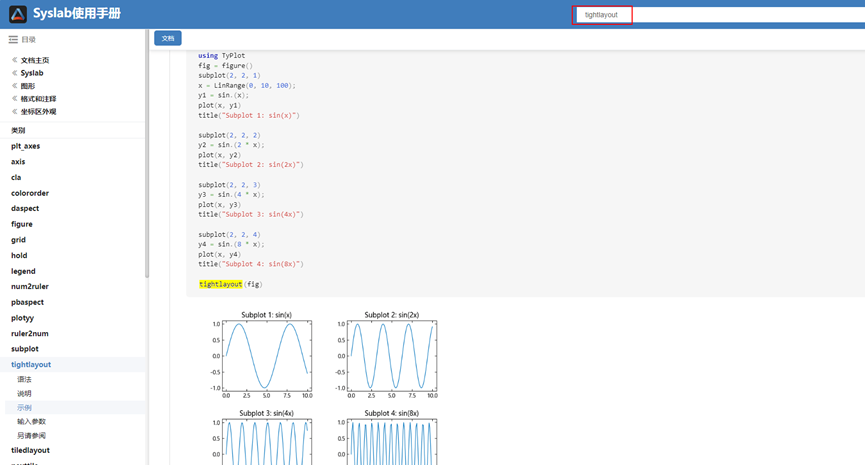Click the title("Subplot 4: sin(8x)") code line
Image resolution: width=865 pixels, height=465 pixels.
coord(251,264)
